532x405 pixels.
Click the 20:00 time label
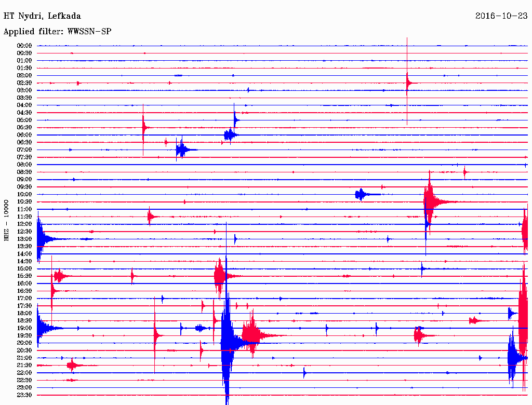24,343
